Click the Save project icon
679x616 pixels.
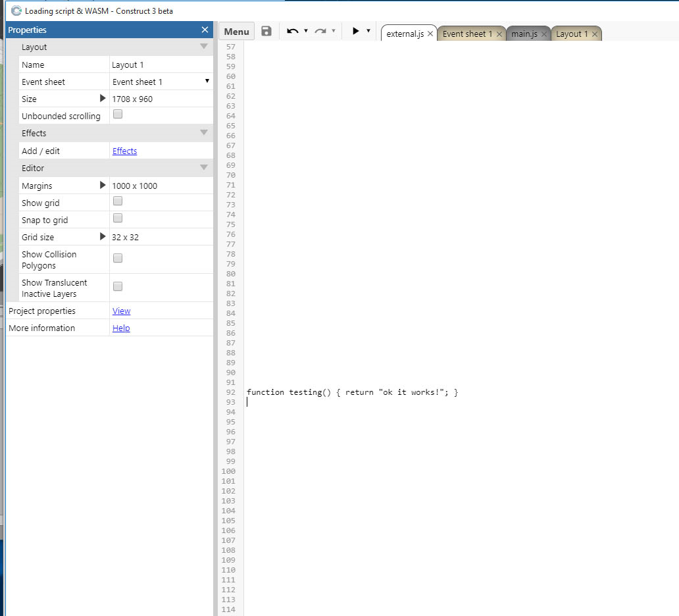point(266,31)
